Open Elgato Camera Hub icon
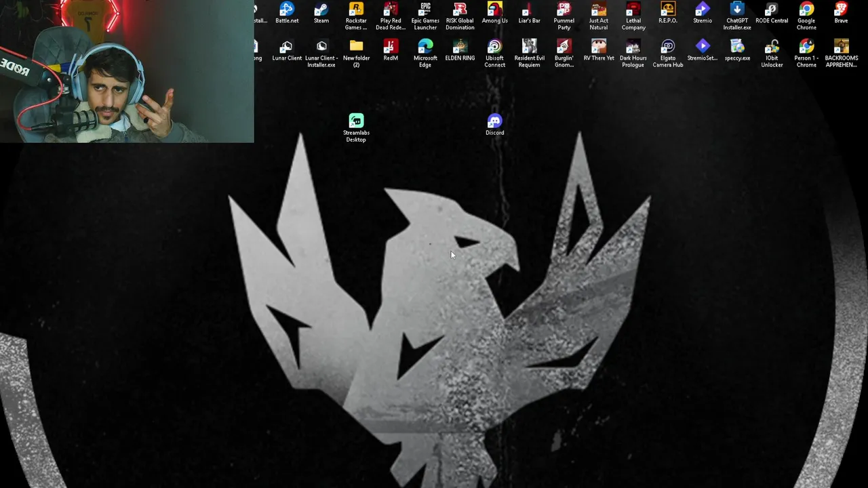The image size is (868, 488). (x=668, y=54)
